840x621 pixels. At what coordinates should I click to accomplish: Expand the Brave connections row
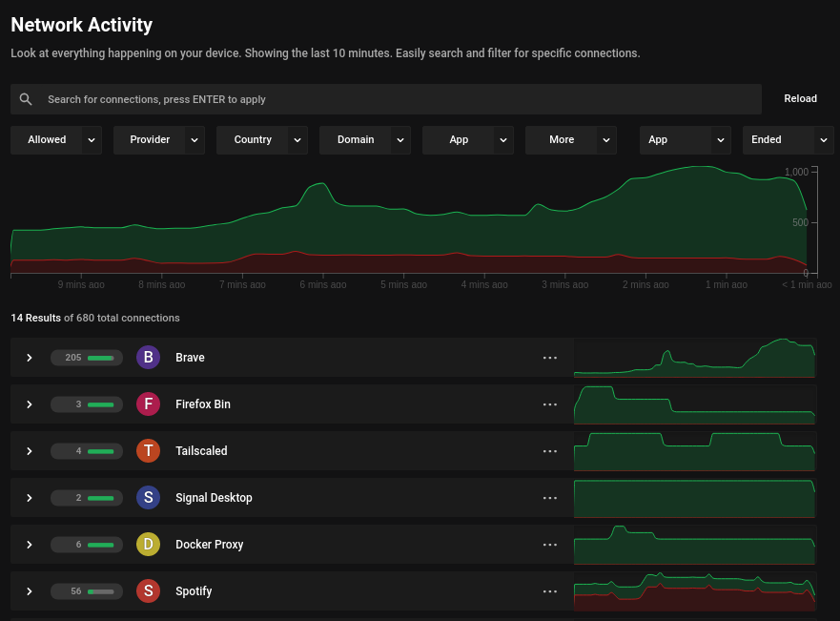(30, 358)
